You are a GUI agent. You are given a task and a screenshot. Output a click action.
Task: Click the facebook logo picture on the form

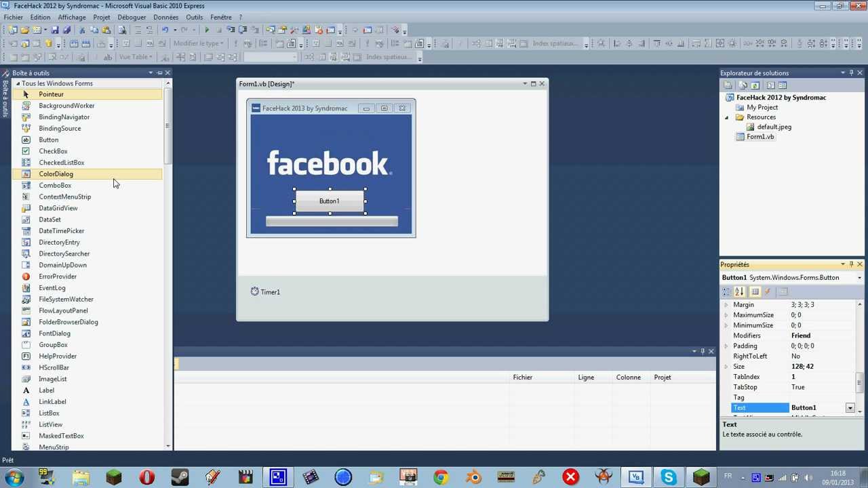point(329,163)
